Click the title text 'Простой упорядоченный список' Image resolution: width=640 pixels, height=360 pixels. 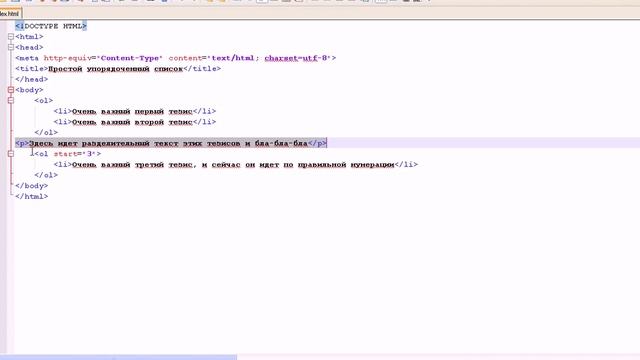(x=116, y=69)
